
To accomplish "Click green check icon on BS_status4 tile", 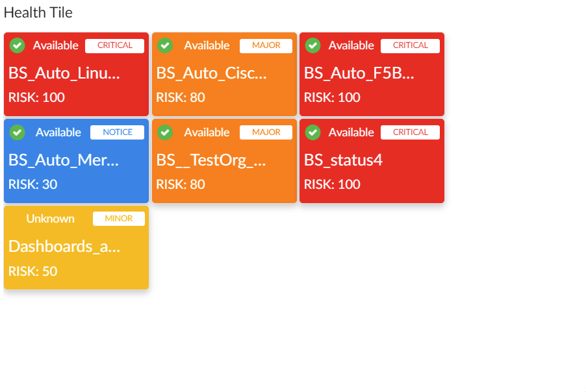I will point(313,132).
